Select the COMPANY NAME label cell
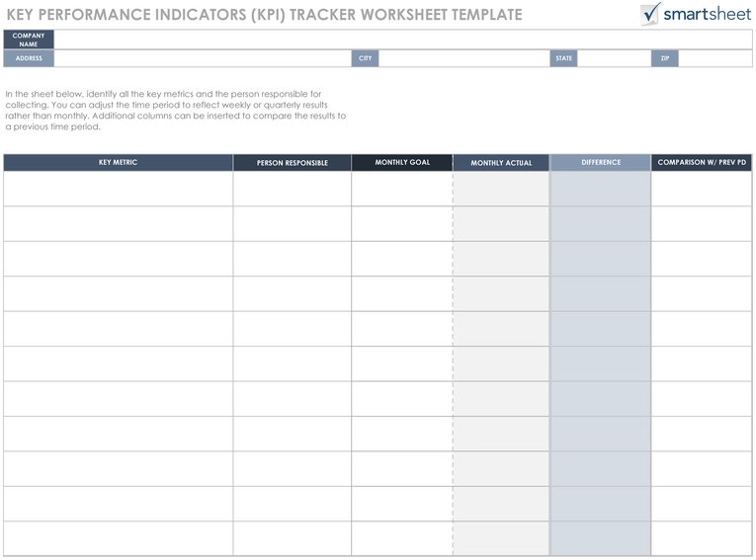756x560 pixels. click(29, 40)
